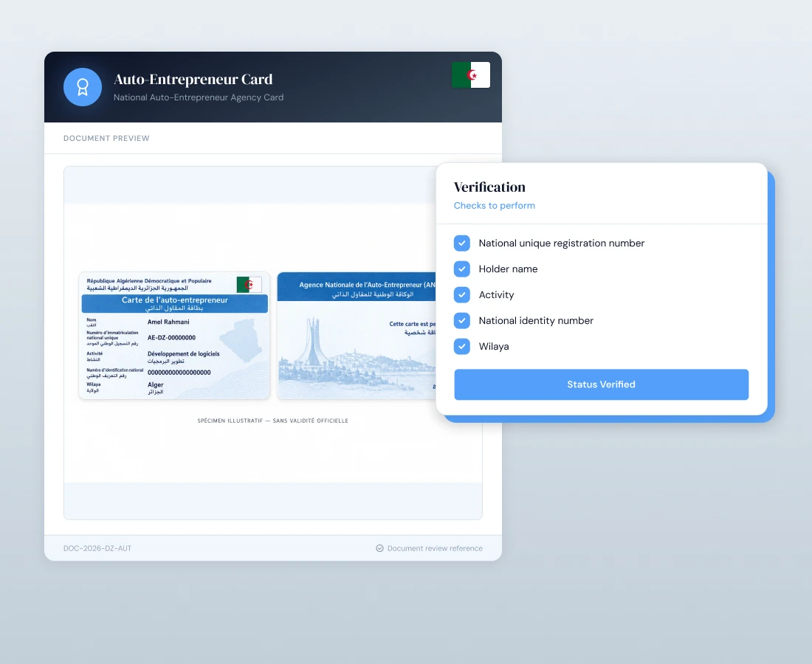The image size is (812, 664).
Task: Toggle the Activity checkbox
Action: 462,295
